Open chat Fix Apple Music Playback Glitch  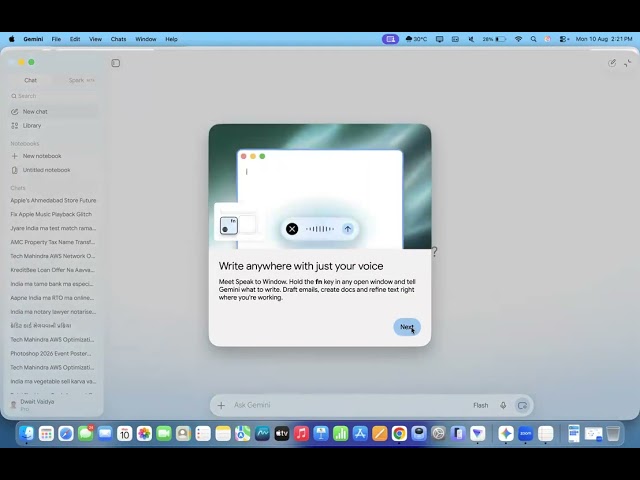(x=53, y=214)
